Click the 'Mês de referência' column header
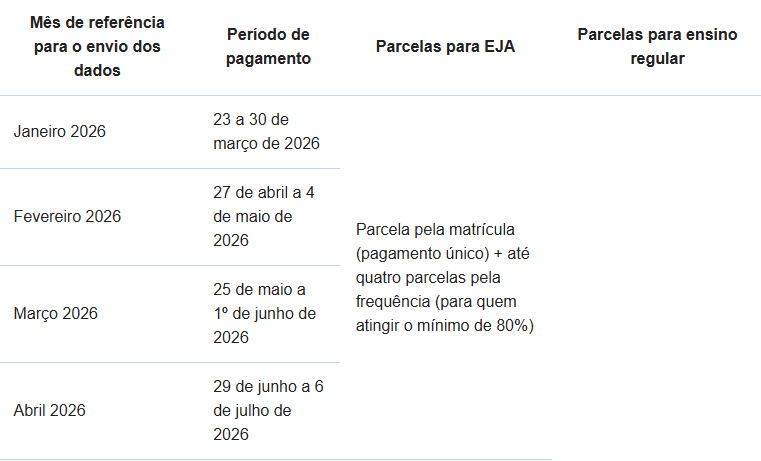Image resolution: width=761 pixels, height=461 pixels. [97, 22]
